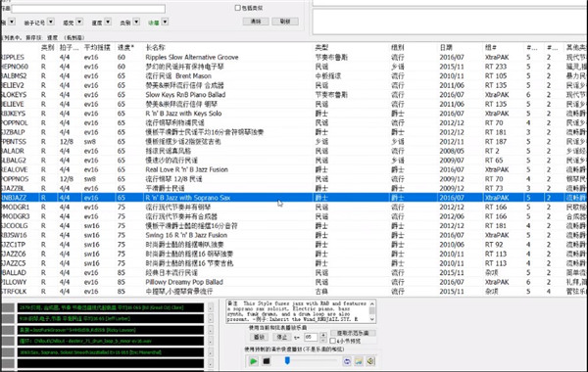Enable the 4小节预览 checkbox
The width and height of the screenshot is (588, 372).
(332, 341)
